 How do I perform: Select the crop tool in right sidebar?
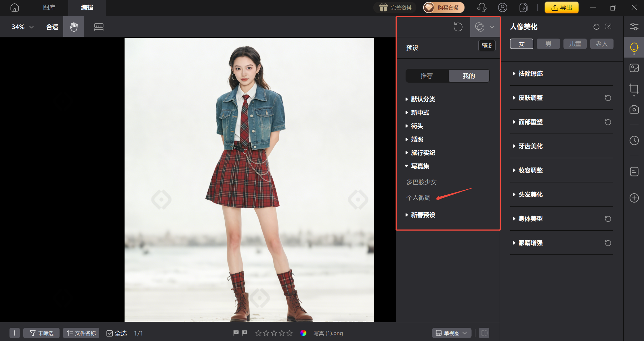[x=634, y=89]
